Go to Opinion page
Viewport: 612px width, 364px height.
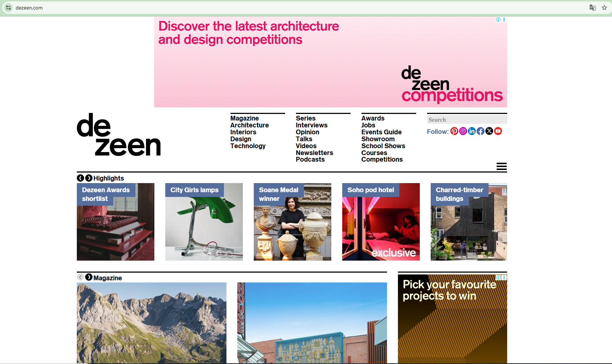[x=308, y=132]
